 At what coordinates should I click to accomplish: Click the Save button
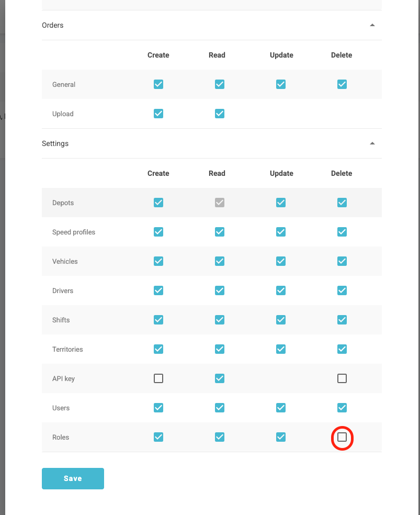pyautogui.click(x=73, y=478)
